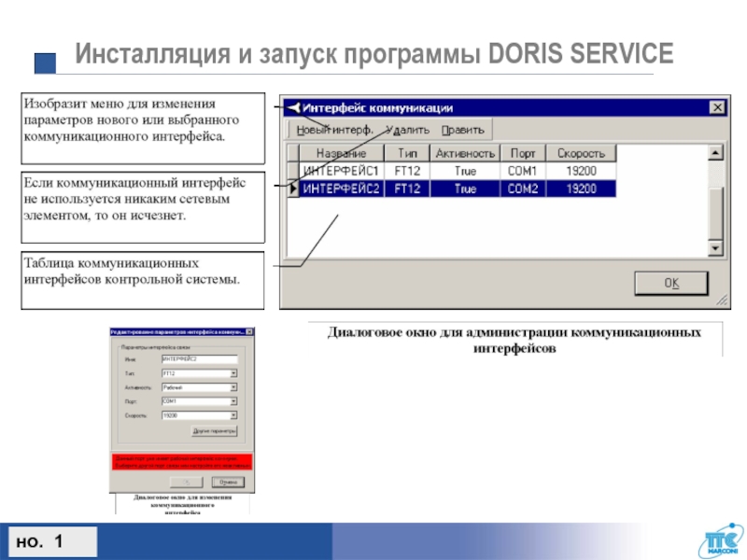Click the 19200 cell in ИНТЕРФЕЙС2 row
The image size is (747, 560).
581,189
